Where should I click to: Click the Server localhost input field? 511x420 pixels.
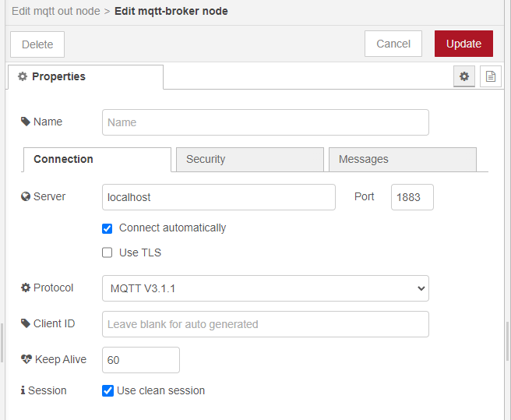[218, 197]
